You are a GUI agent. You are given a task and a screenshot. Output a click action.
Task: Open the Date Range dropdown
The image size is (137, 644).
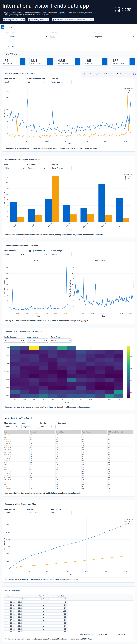27,37
